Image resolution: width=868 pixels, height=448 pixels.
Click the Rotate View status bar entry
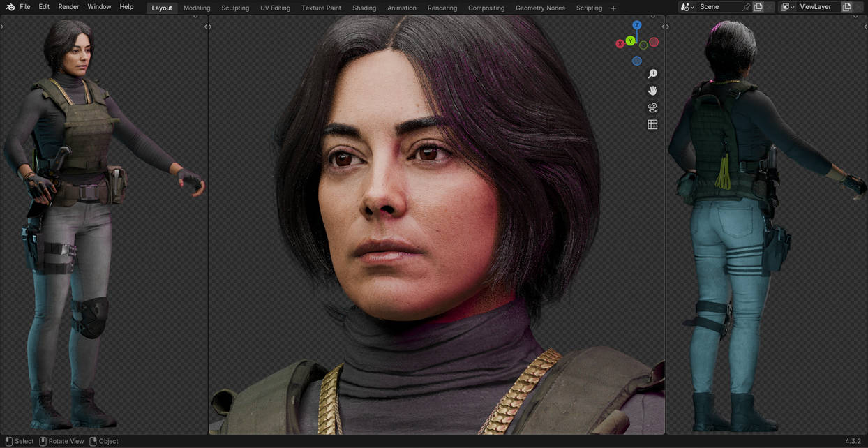tap(61, 441)
